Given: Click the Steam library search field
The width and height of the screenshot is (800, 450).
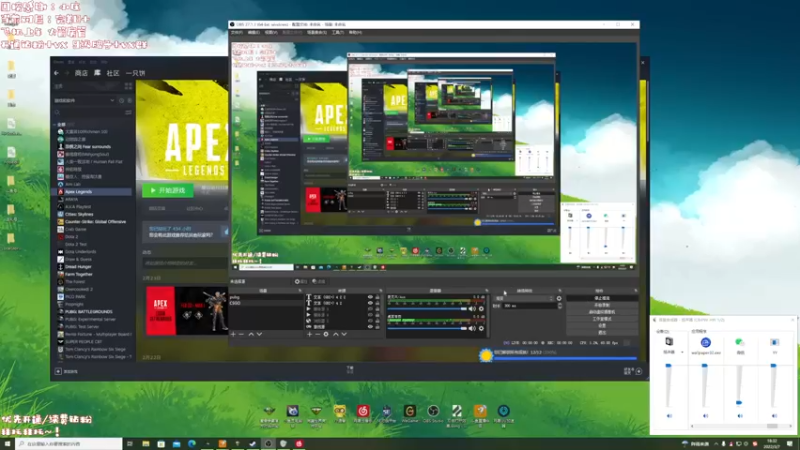Looking at the screenshot, I should coord(88,112).
